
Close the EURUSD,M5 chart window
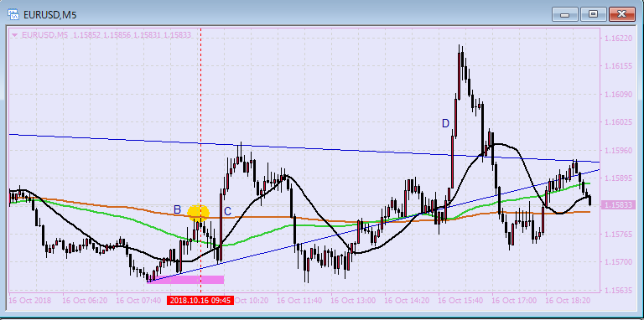(x=622, y=14)
